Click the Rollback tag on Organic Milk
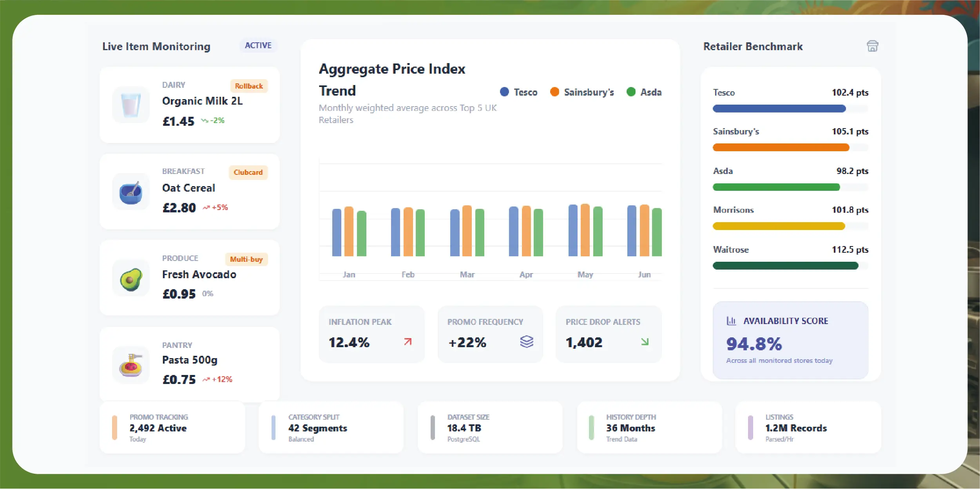Image resolution: width=980 pixels, height=489 pixels. pos(249,86)
